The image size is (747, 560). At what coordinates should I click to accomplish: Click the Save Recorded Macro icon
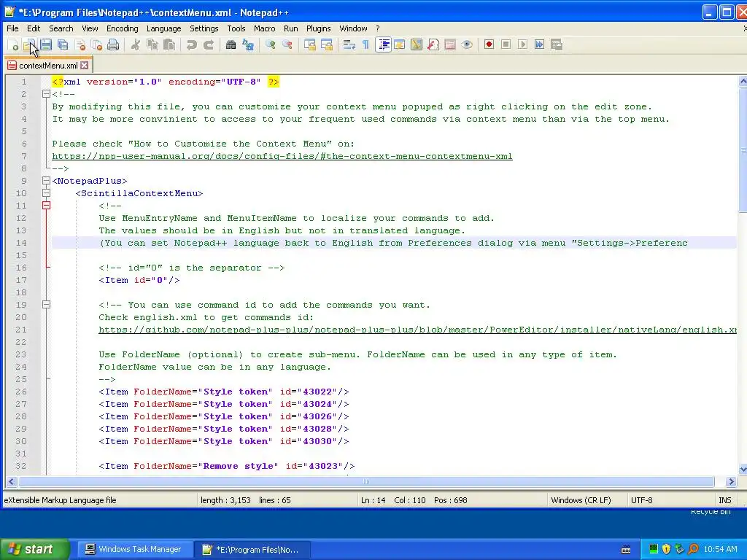coord(557,44)
